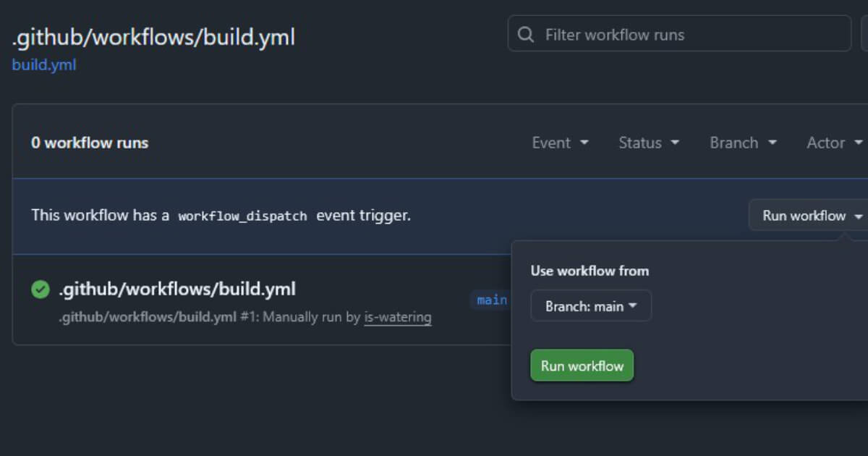Open the Status filter dropdown
Image resolution: width=868 pixels, height=456 pixels.
(x=649, y=143)
